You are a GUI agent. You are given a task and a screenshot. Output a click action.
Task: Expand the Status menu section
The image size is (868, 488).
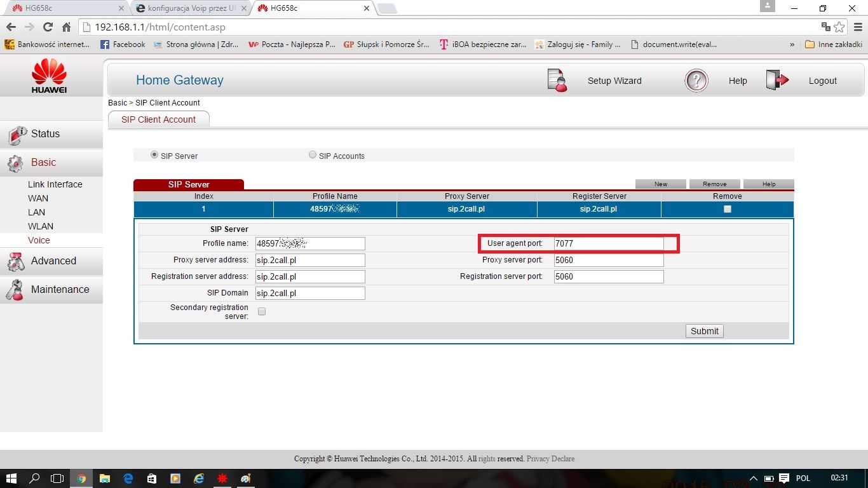click(45, 134)
